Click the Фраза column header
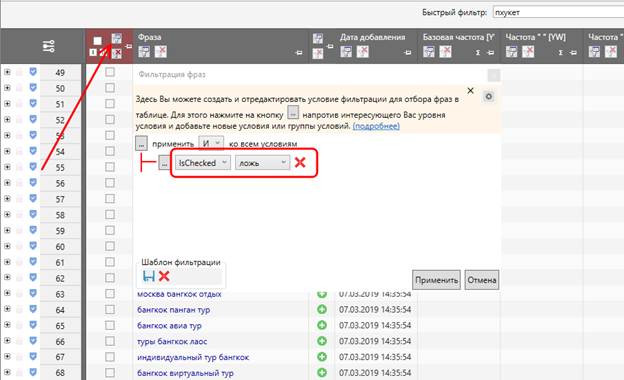This screenshot has width=624, height=380. point(150,37)
